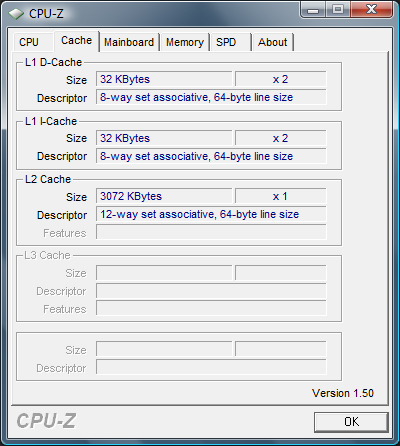Click the disabled L3 Cache size field

(x=164, y=273)
